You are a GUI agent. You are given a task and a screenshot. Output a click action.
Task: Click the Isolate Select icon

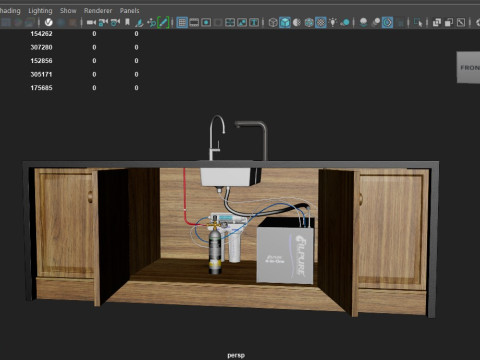(418, 22)
